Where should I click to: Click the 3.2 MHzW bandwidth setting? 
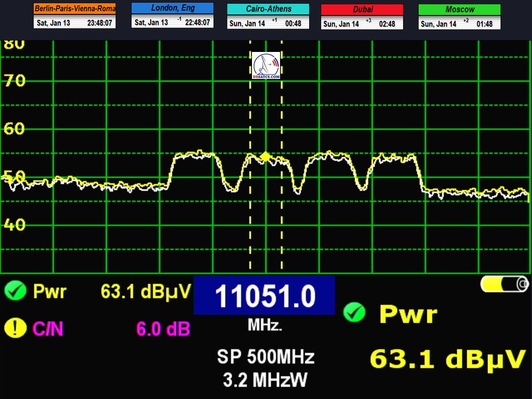point(265,380)
